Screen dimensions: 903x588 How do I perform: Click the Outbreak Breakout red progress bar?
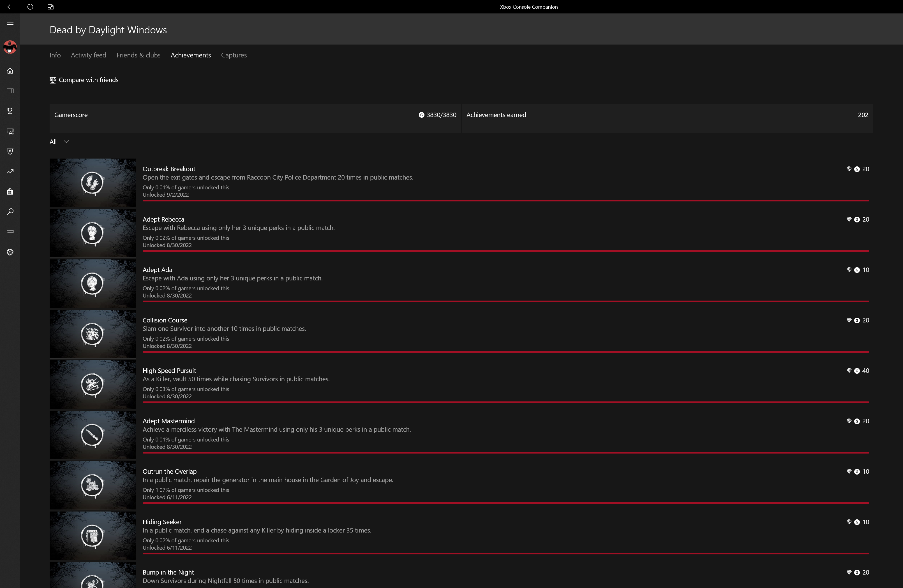506,201
